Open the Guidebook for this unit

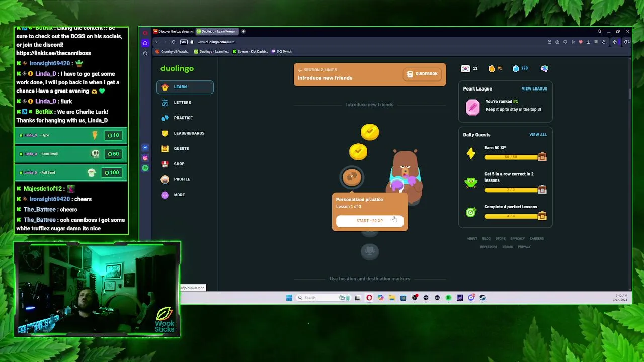422,74
